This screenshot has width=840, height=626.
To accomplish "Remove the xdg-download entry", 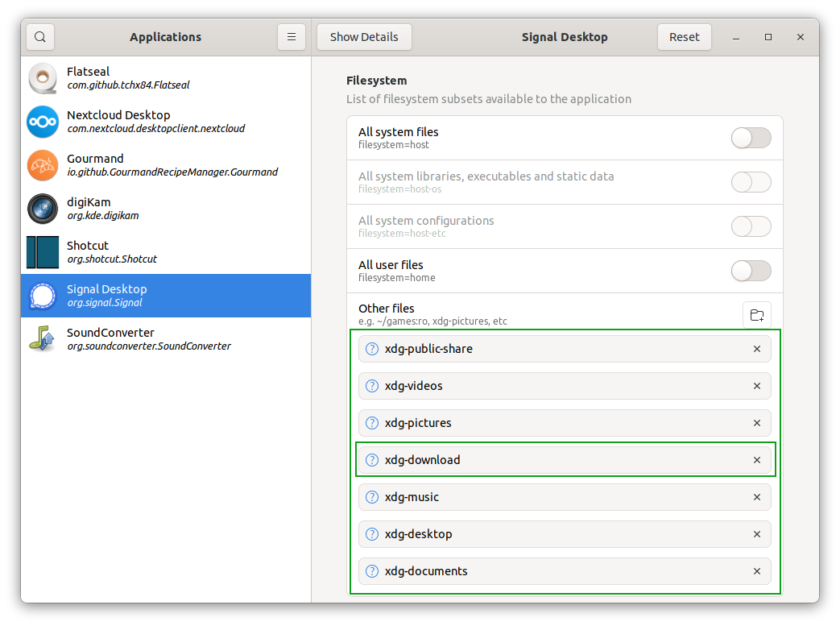I will click(x=757, y=460).
